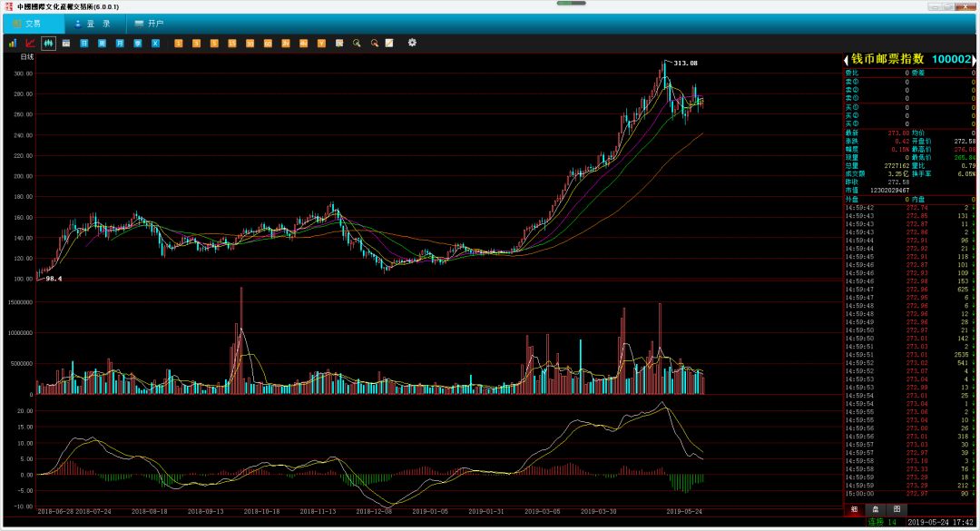Viewport: 980px width, 531px height.
Task: Click the 成交额 value 3.25亿
Action: (x=898, y=174)
